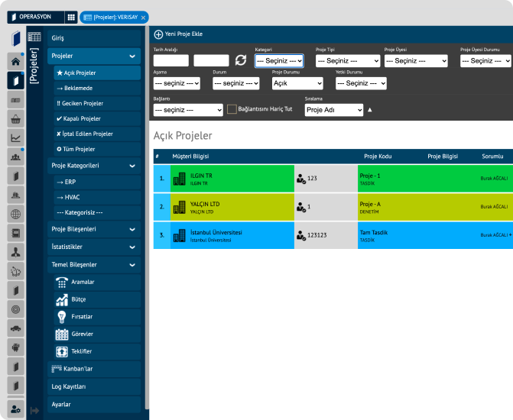Click the second Tarih Aralığı date field
Screen dimensions: 513x420
tap(211, 61)
